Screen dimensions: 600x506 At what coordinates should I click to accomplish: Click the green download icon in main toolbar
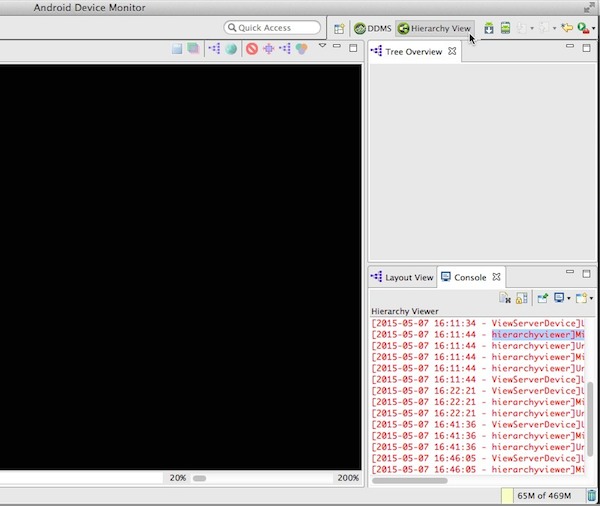pyautogui.click(x=489, y=28)
